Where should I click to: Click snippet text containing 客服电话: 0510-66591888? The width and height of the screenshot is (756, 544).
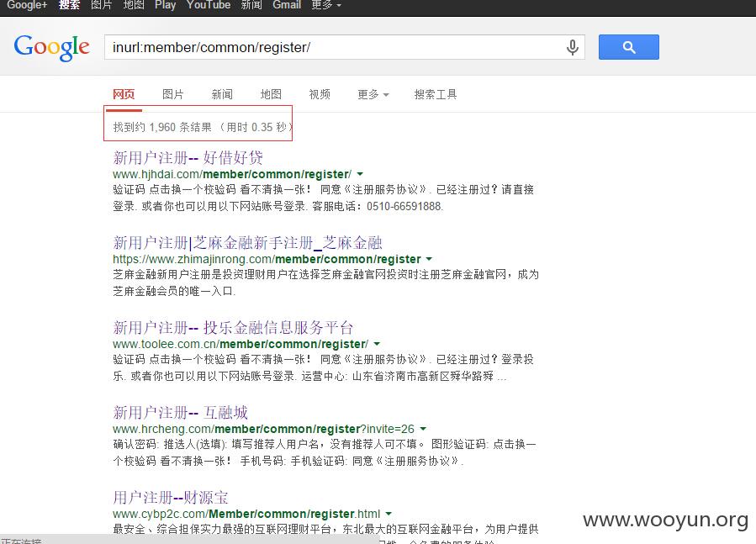coord(378,206)
